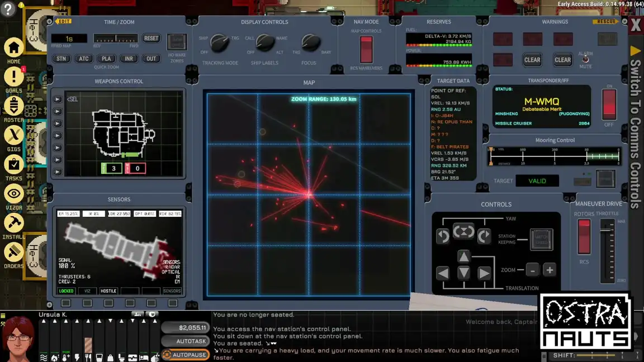644x362 pixels.
Task: Click the Match Speed station keeping button
Action: (x=541, y=239)
